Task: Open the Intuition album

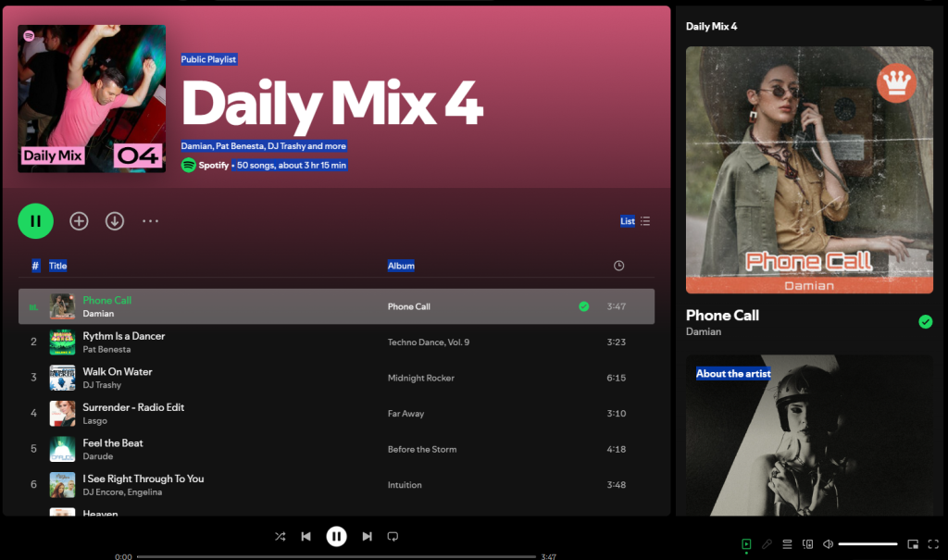Action: pyautogui.click(x=405, y=485)
